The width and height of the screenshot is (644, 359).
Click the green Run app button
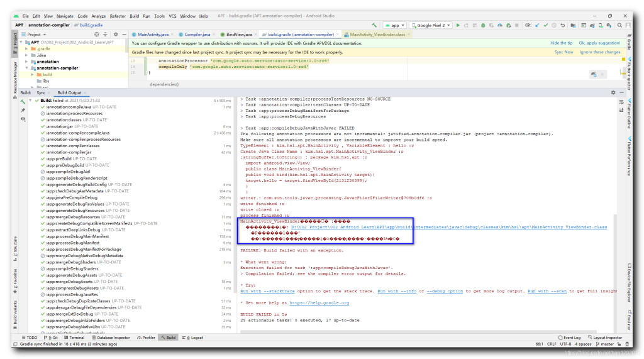458,25
